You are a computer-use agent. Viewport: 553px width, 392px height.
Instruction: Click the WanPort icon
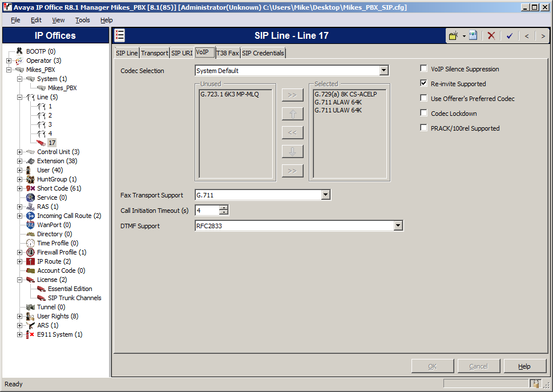click(30, 225)
